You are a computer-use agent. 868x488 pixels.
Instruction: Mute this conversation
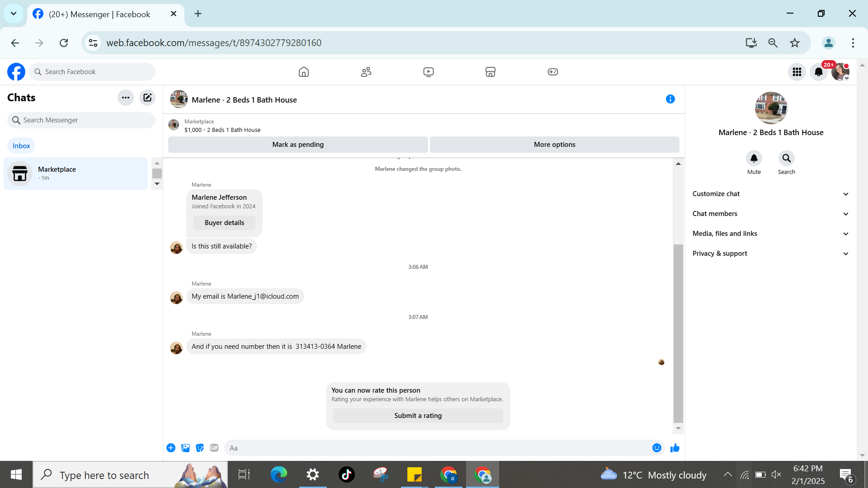(754, 159)
